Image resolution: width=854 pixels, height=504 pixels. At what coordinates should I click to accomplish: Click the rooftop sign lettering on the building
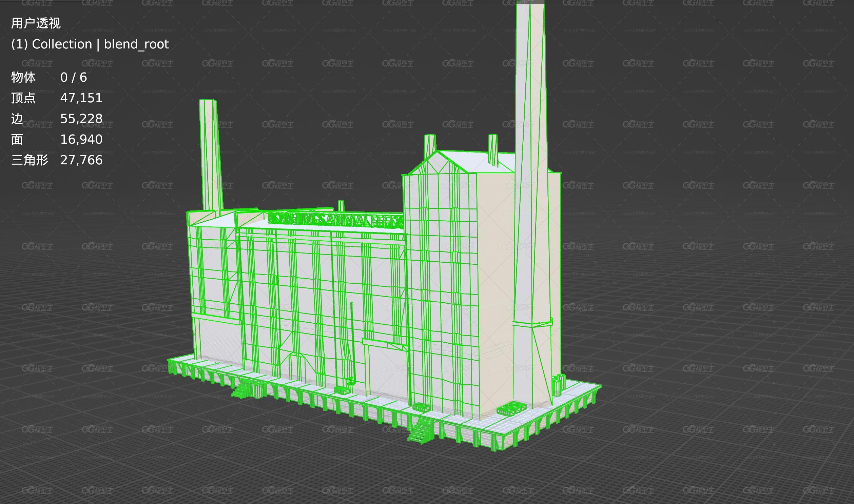click(x=336, y=221)
